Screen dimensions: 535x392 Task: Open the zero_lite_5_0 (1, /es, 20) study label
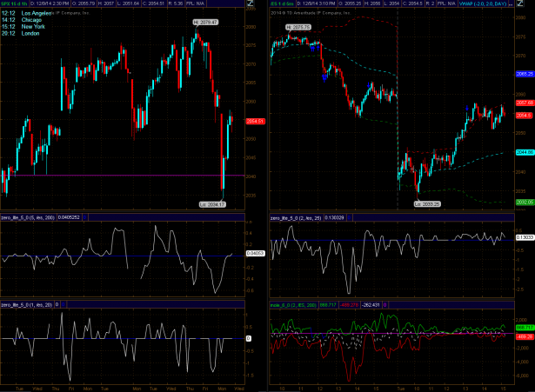click(27, 304)
